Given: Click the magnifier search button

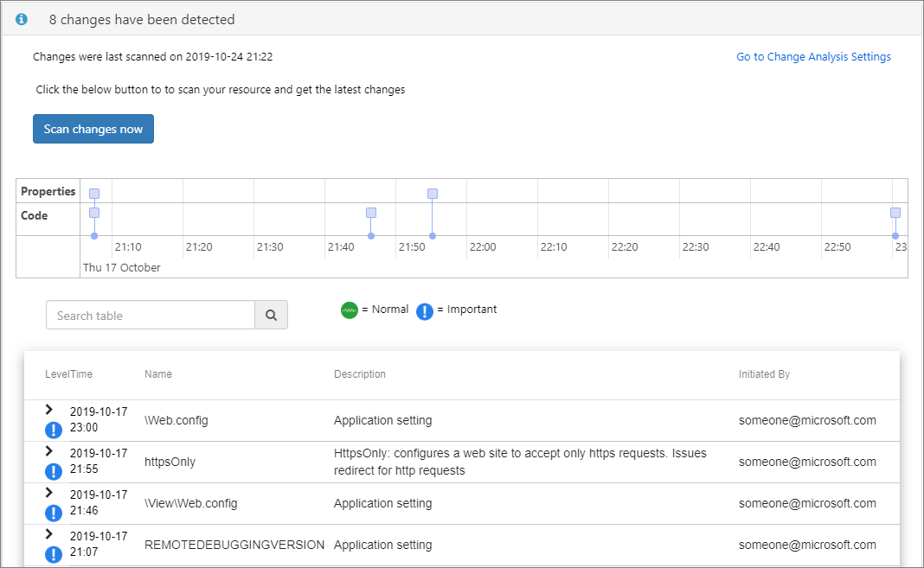Looking at the screenshot, I should pyautogui.click(x=271, y=316).
